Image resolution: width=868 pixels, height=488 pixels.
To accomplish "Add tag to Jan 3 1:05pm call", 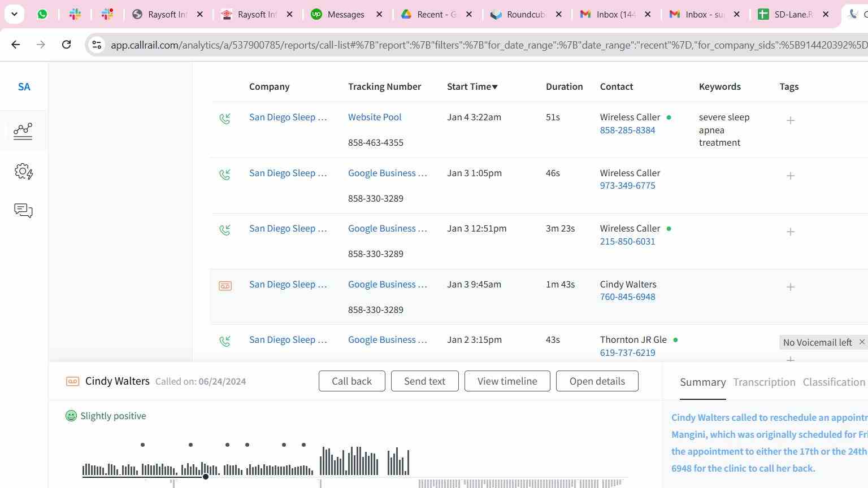I will [x=791, y=176].
